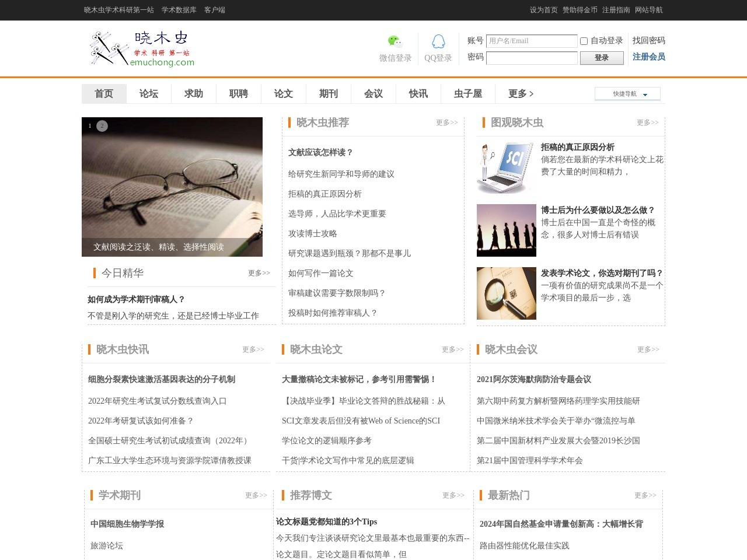Enable the 自动登录 auto-login checkbox
This screenshot has width=747, height=560.
pyautogui.click(x=584, y=41)
